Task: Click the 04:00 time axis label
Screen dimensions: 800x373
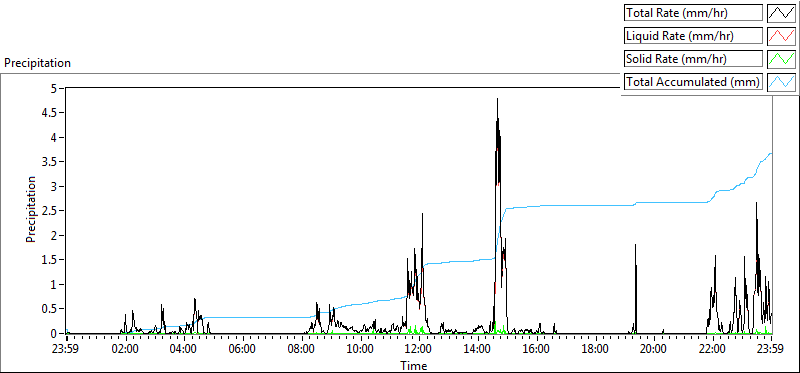Action: pos(184,350)
